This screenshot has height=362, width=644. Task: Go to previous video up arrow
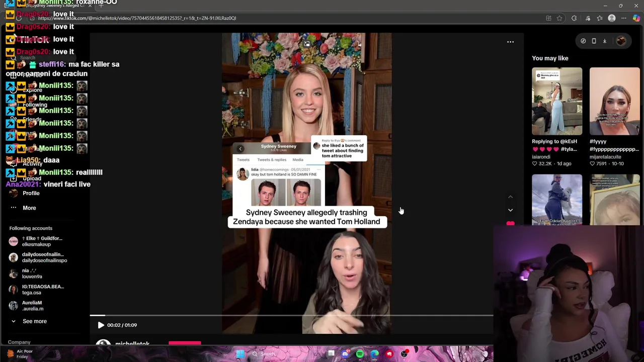pyautogui.click(x=510, y=197)
